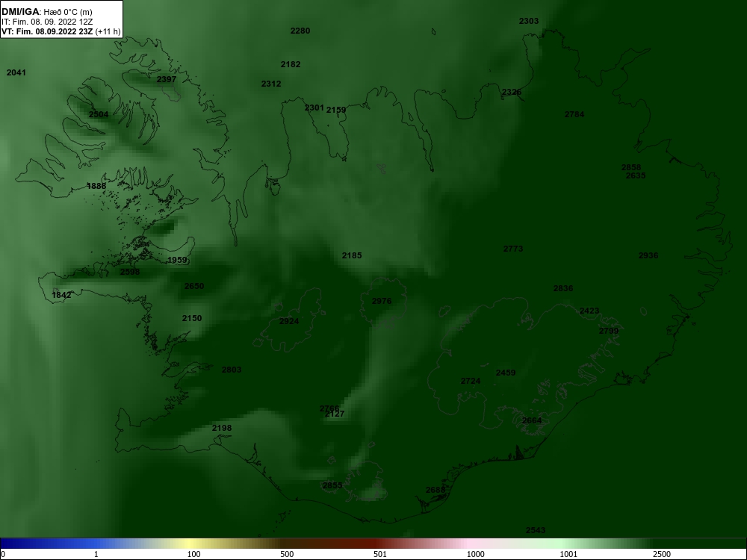Click the 2688 height value
The width and height of the screenshot is (747, 560).
pos(436,490)
